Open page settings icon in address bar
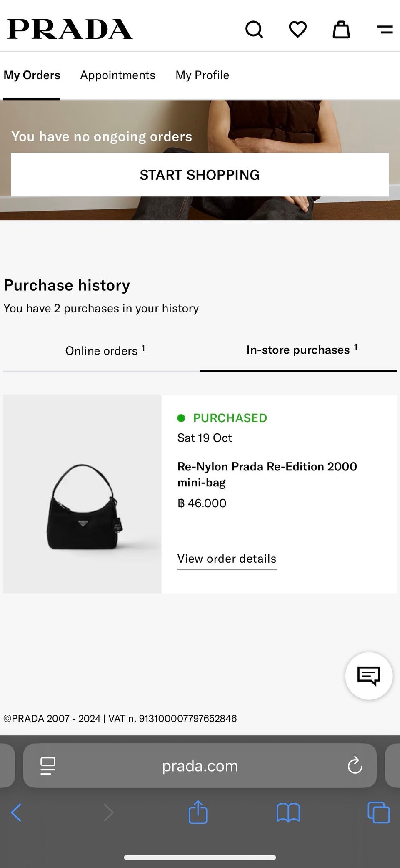Viewport: 400px width, 868px height. click(48, 765)
